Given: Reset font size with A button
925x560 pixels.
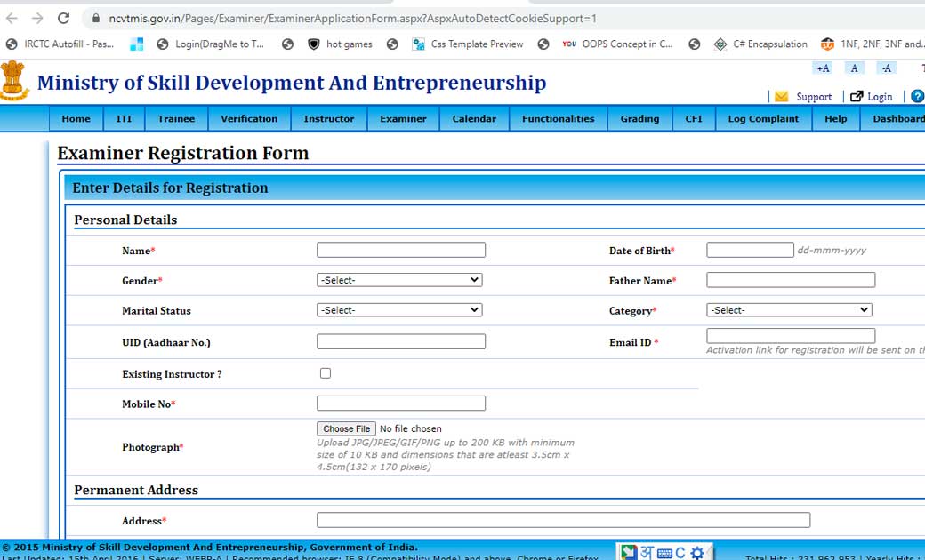Looking at the screenshot, I should coord(854,68).
